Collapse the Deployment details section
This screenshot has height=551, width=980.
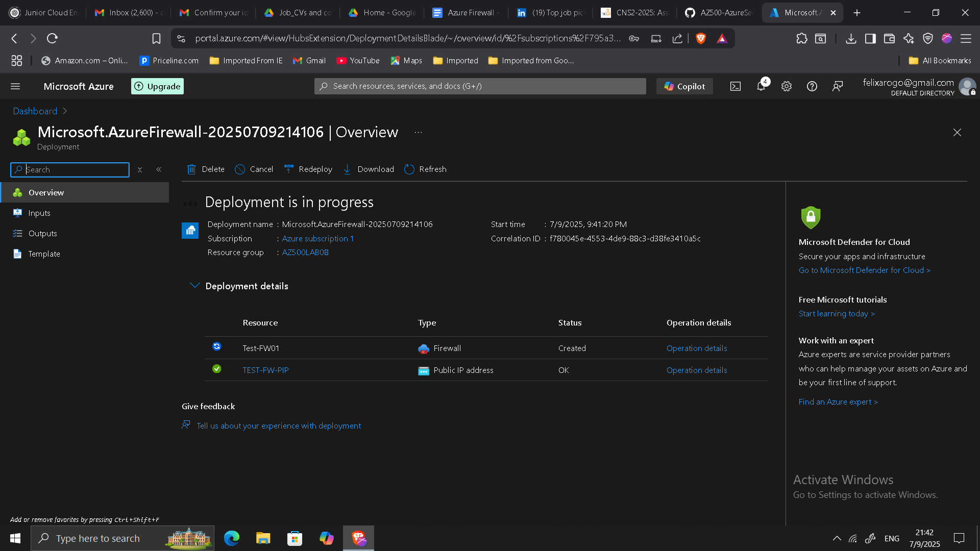click(x=194, y=286)
